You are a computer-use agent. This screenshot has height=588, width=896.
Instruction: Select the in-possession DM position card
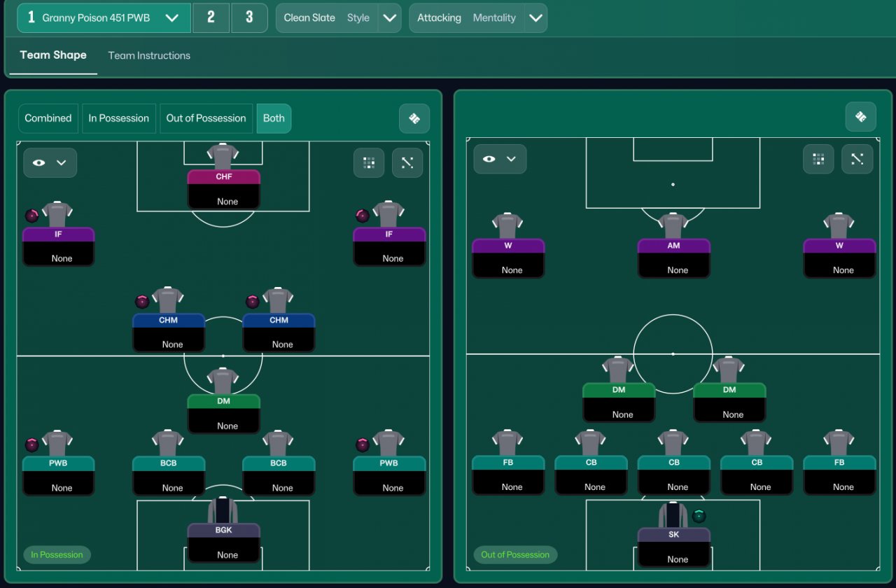coord(224,414)
